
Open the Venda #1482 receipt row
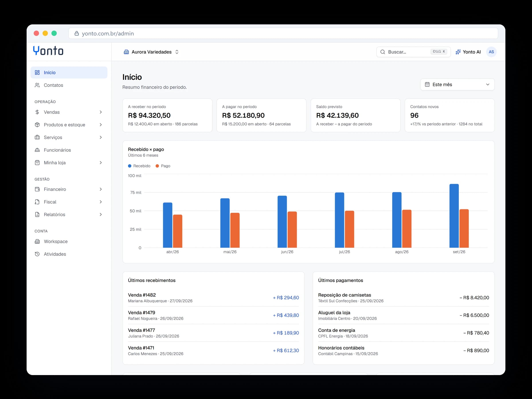pos(213,297)
